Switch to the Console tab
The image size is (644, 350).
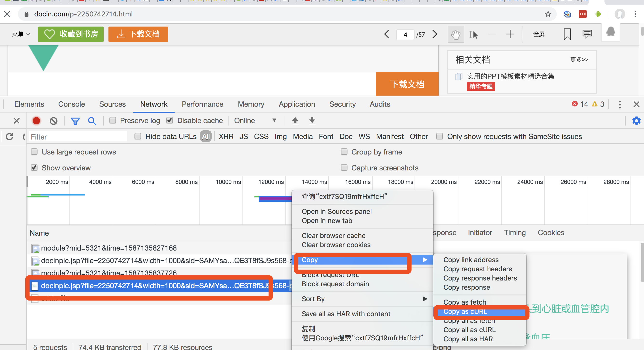pos(72,104)
